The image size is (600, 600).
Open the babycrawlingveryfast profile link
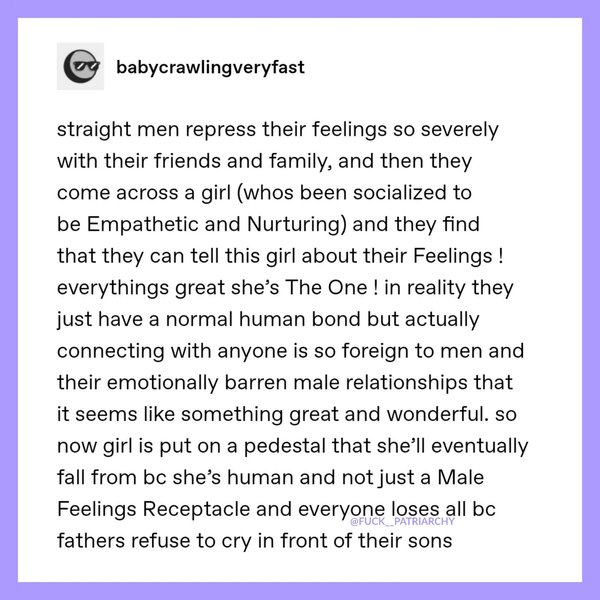tap(210, 67)
